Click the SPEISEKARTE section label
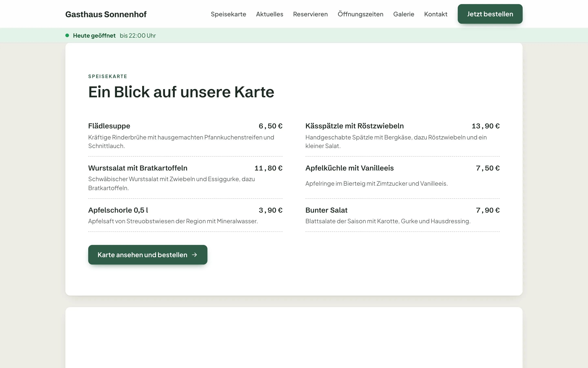Viewport: 588px width, 368px height. 108,76
